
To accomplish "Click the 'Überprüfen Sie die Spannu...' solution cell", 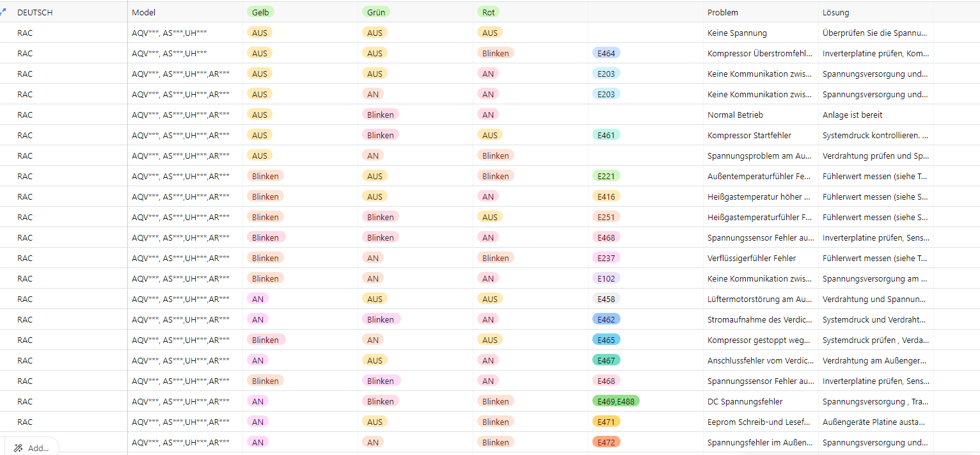I will tap(876, 33).
